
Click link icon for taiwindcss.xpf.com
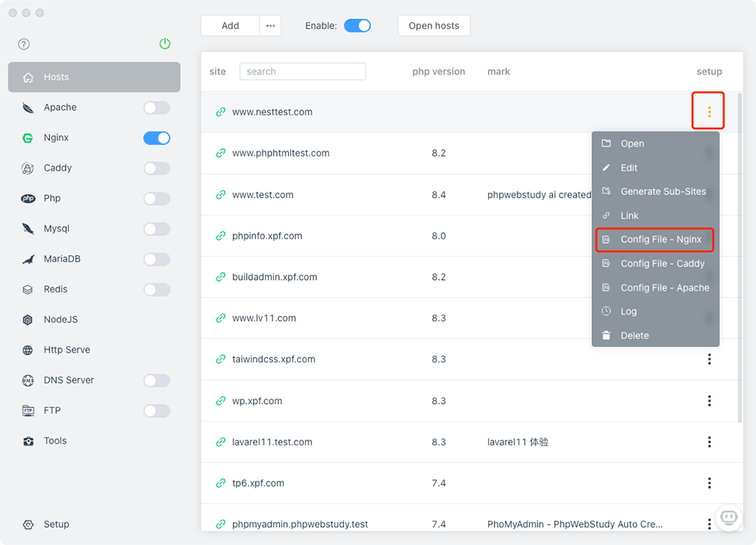pos(221,360)
